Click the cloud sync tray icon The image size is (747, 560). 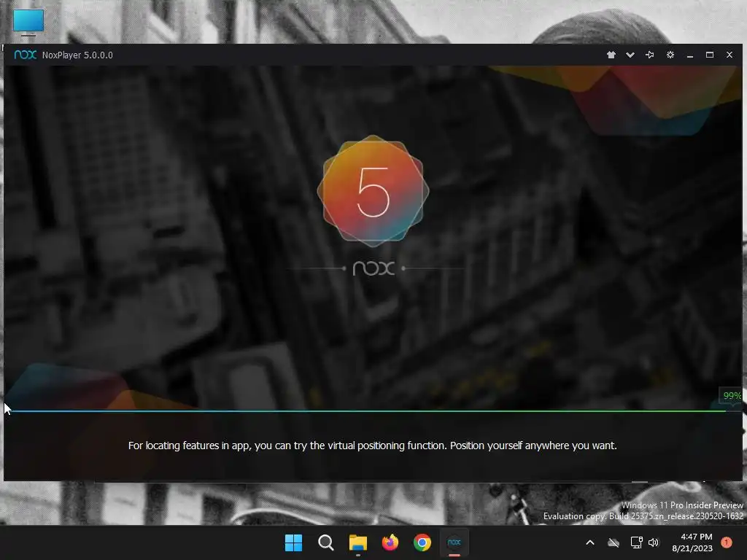(x=614, y=542)
